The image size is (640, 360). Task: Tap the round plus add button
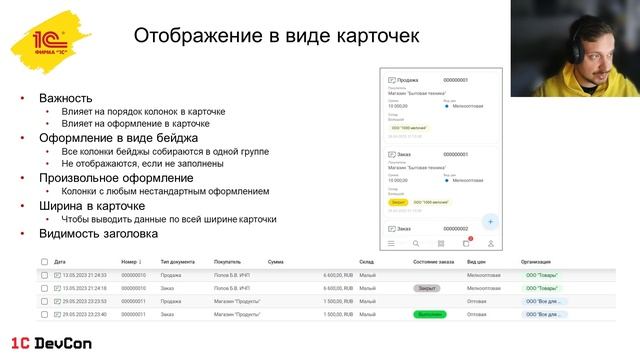[x=490, y=222]
